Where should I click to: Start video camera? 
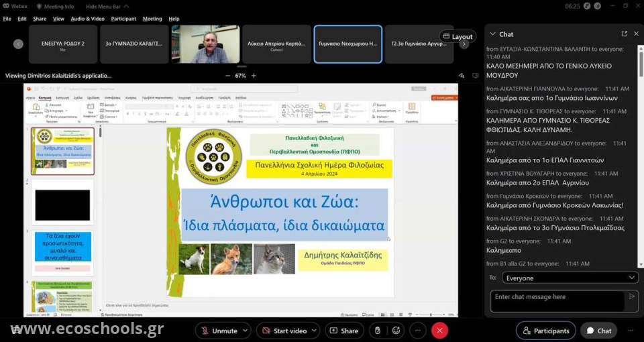tap(283, 331)
